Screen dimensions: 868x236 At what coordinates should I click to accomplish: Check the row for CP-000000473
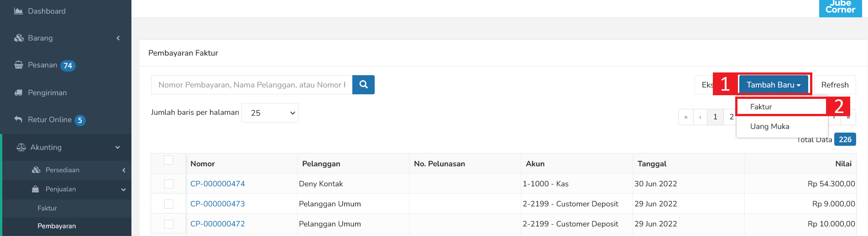point(169,204)
